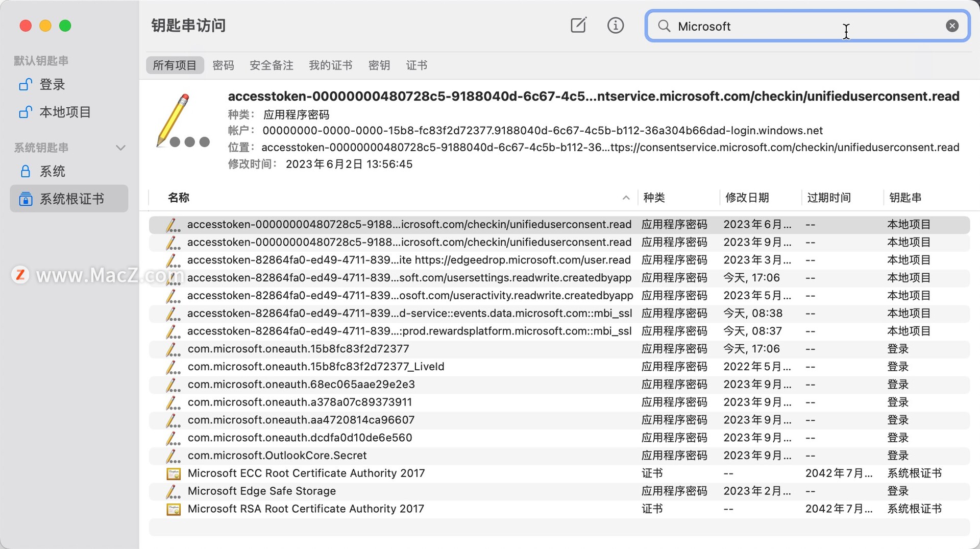The height and width of the screenshot is (549, 980).
Task: Click the certificate store icon beside 系统根证书
Action: [x=26, y=199]
